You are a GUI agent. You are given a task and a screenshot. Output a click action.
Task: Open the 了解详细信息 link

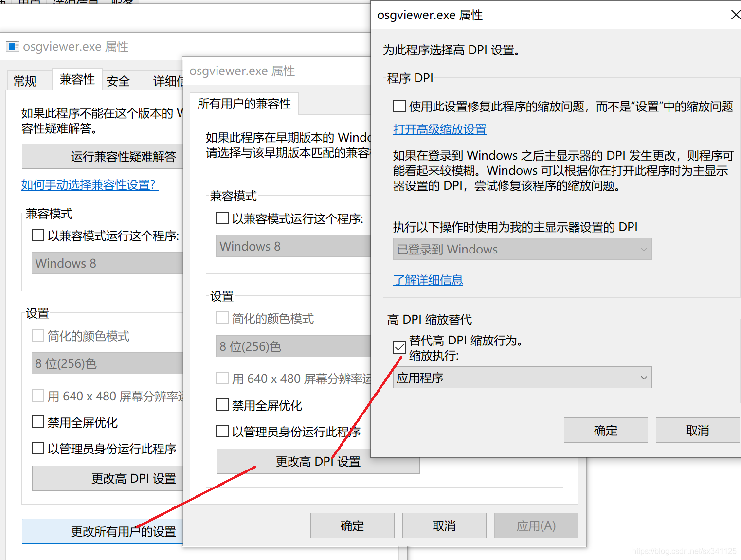coord(428,280)
